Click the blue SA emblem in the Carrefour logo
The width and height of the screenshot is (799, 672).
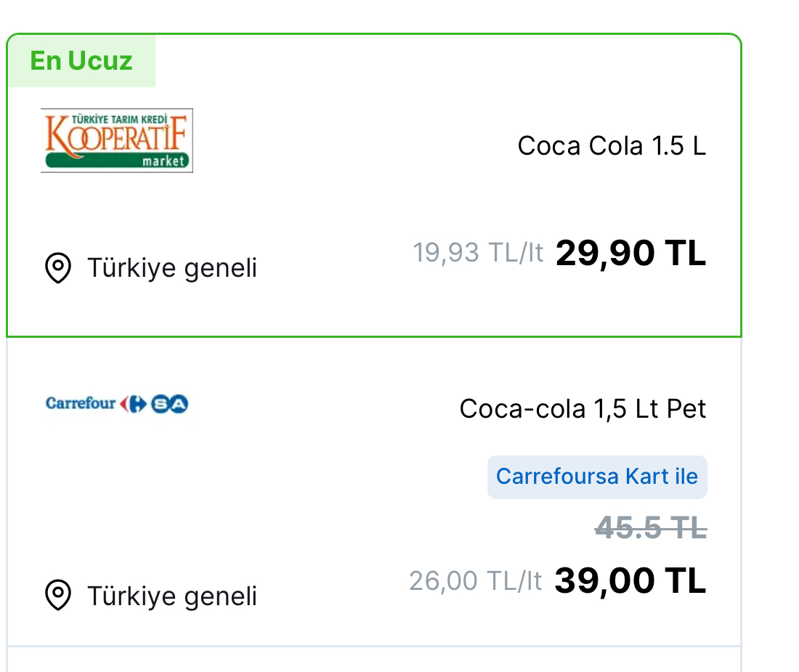click(x=169, y=404)
